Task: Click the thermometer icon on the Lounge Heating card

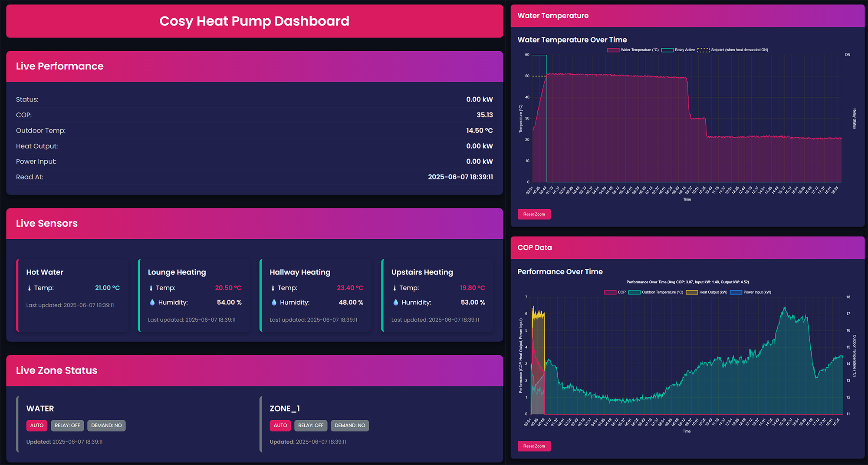Action: coord(150,287)
